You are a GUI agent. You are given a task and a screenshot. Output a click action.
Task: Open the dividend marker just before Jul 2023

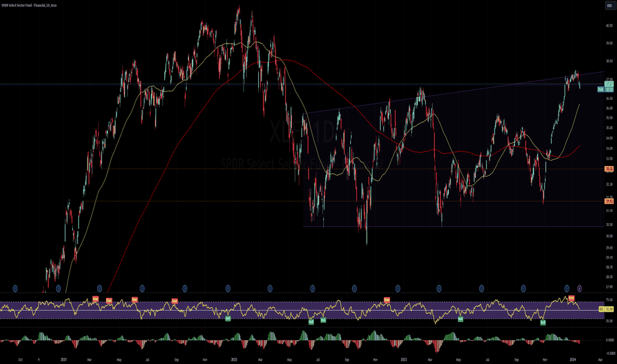(481, 289)
